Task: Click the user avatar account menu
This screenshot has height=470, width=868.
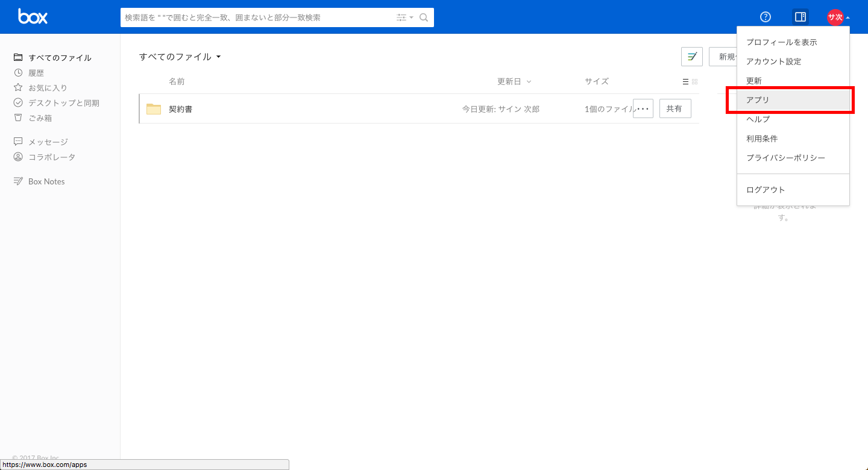Action: pyautogui.click(x=835, y=17)
